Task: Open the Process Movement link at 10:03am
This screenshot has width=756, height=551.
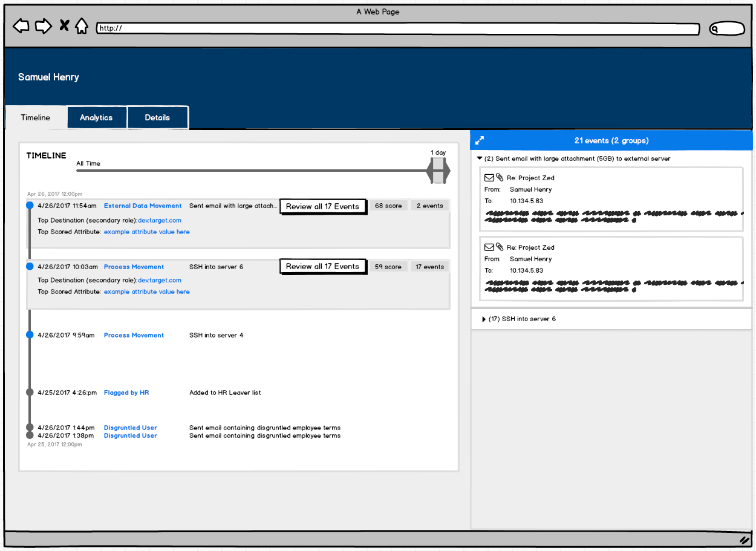Action: 134,267
